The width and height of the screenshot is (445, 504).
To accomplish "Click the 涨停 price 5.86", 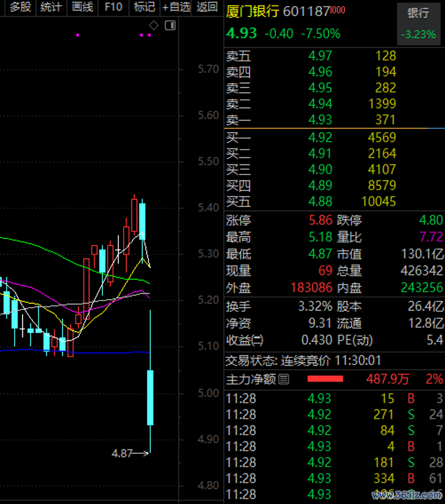I will (320, 220).
